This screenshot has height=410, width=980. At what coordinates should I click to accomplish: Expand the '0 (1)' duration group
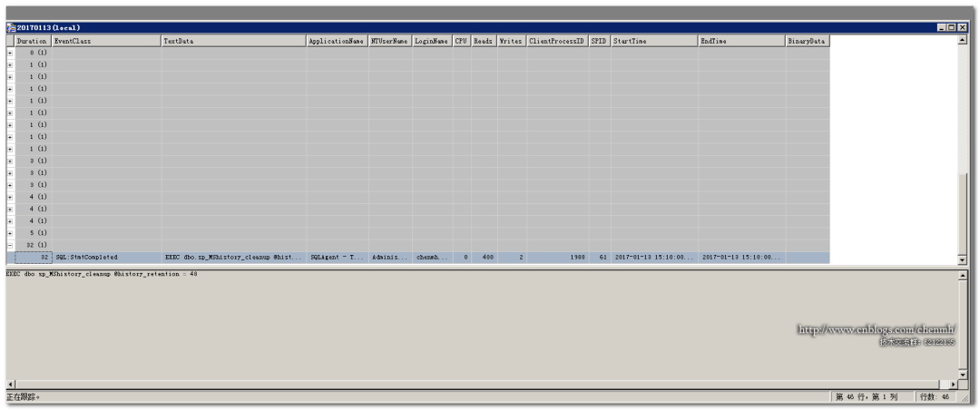[10, 53]
